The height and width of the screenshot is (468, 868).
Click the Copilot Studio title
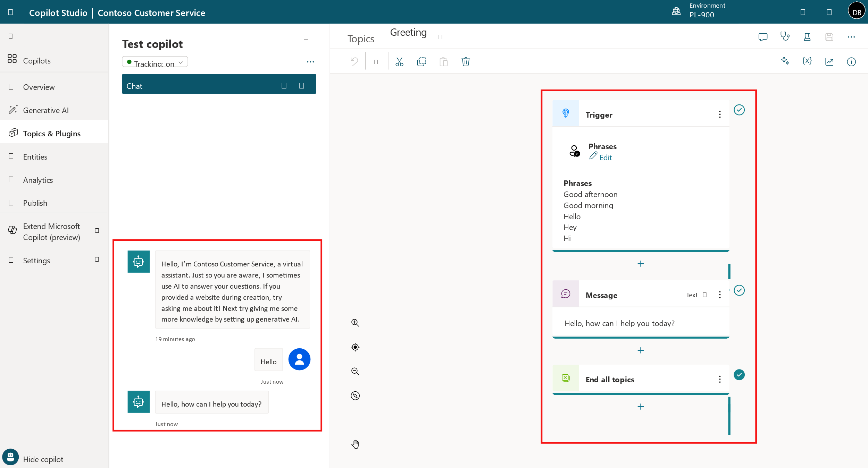[x=58, y=13]
